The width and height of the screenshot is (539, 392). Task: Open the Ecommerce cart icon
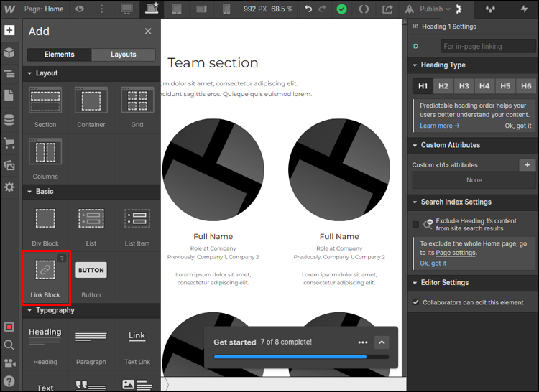tap(9, 142)
